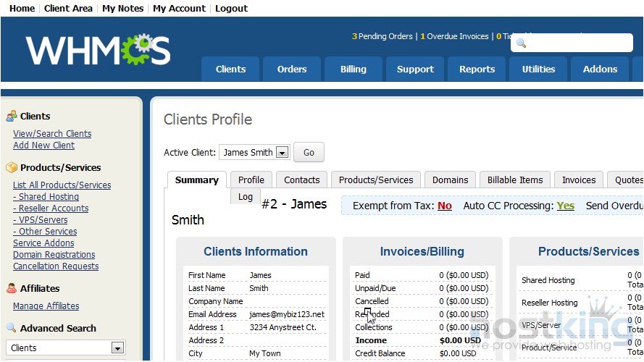
Task: Open the Billing navigation menu
Action: coord(354,70)
